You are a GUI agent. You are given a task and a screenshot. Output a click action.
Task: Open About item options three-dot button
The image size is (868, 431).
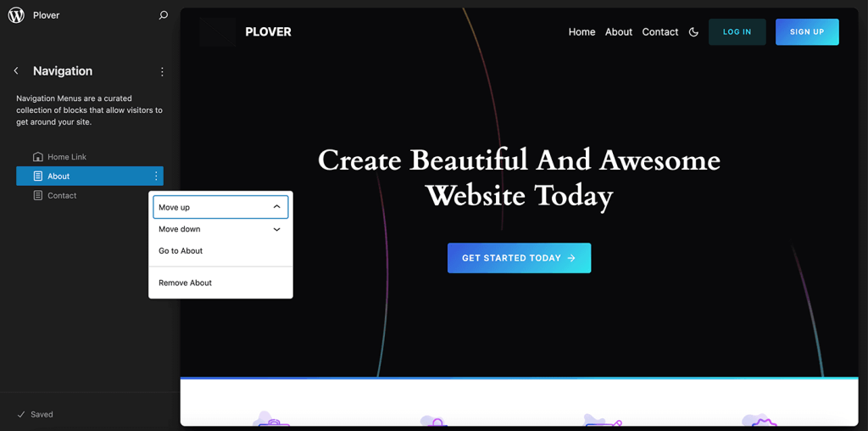pos(156,176)
